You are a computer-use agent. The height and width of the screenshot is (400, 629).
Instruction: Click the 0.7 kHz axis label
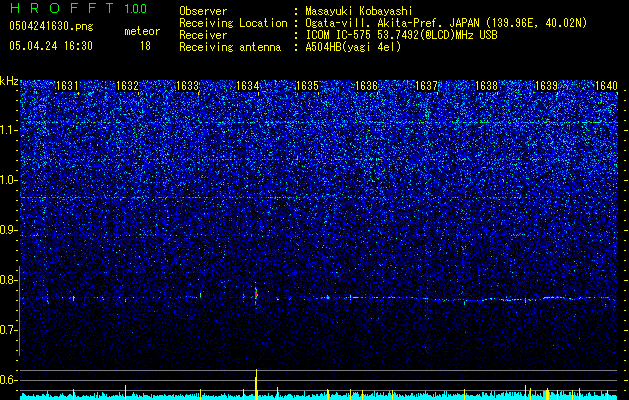tap(8, 330)
